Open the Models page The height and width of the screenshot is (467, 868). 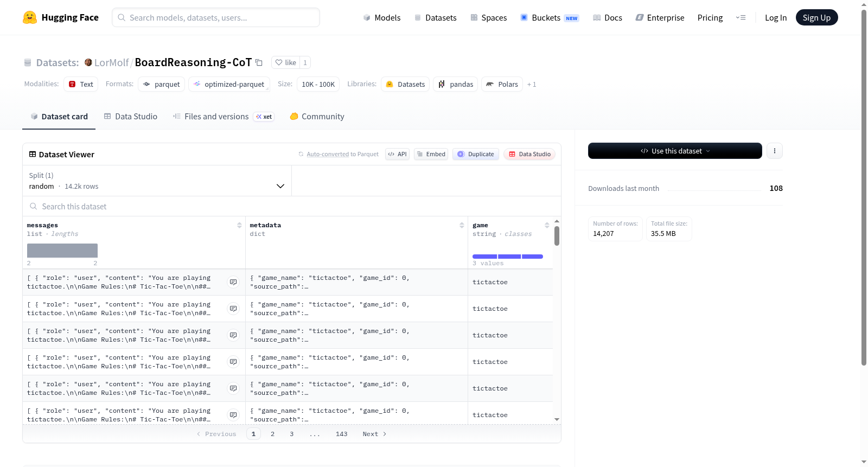point(382,17)
